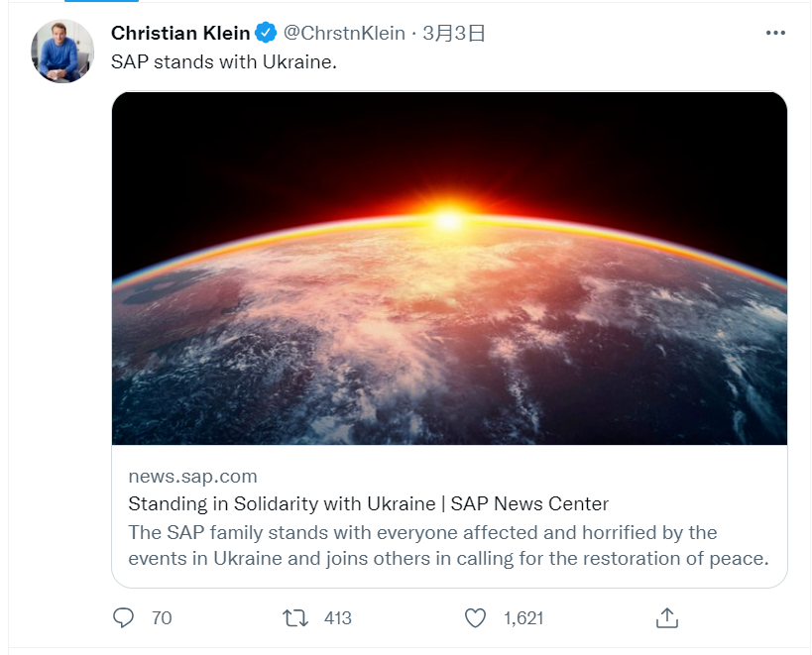Click the 1,621 likes count
This screenshot has height=655, width=812.
click(523, 617)
